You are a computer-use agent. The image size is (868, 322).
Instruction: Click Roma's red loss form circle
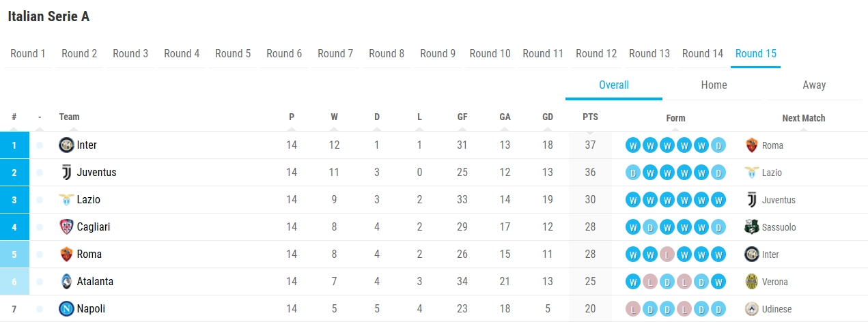[x=667, y=254]
